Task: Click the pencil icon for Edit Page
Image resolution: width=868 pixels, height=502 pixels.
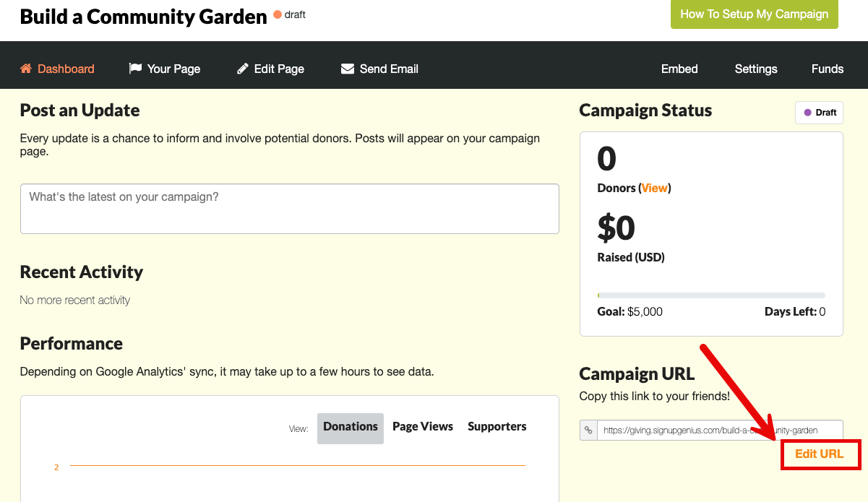Action: (x=242, y=69)
